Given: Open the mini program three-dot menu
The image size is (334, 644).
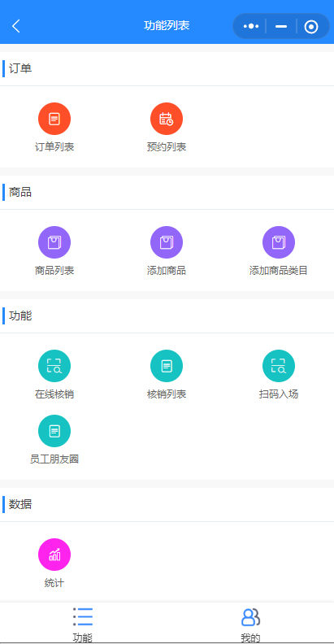Looking at the screenshot, I should click(251, 26).
